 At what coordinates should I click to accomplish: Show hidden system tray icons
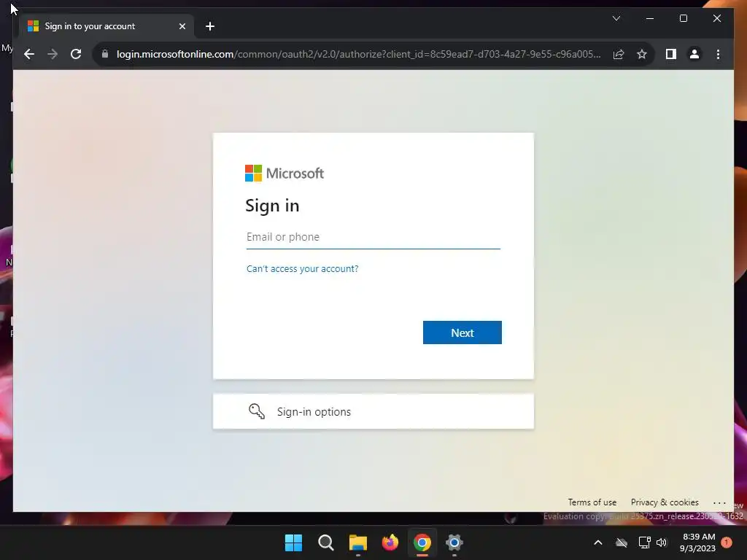coord(598,542)
